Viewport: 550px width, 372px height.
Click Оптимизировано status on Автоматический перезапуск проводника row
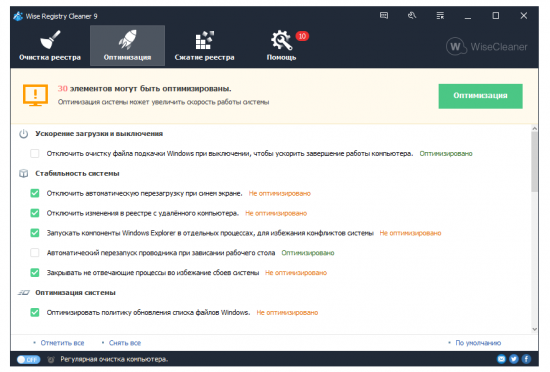[308, 253]
